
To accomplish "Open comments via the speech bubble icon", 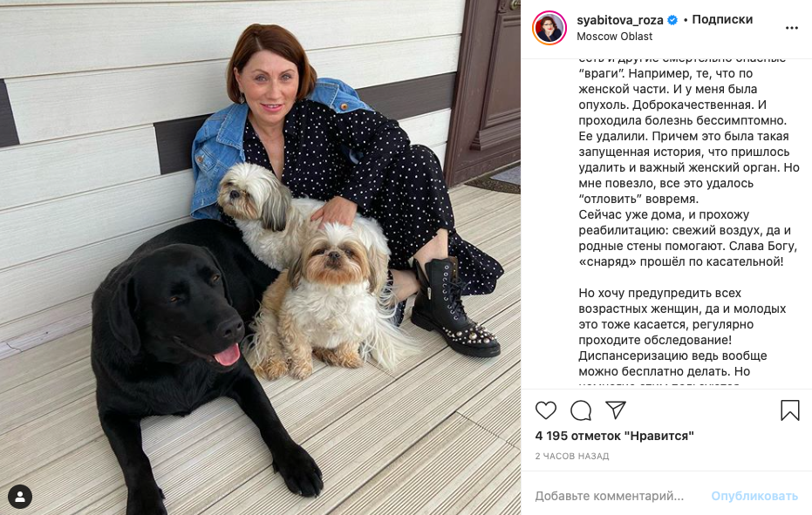I will pos(581,410).
